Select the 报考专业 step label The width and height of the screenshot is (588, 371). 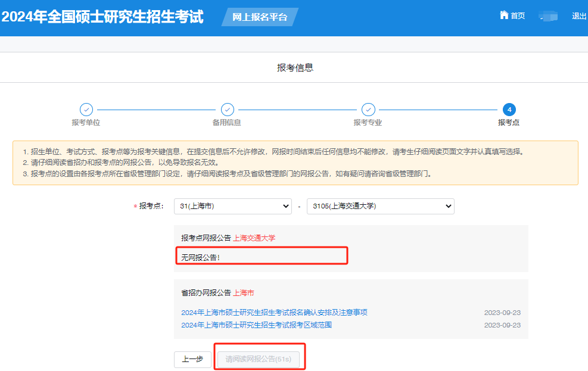coord(368,123)
